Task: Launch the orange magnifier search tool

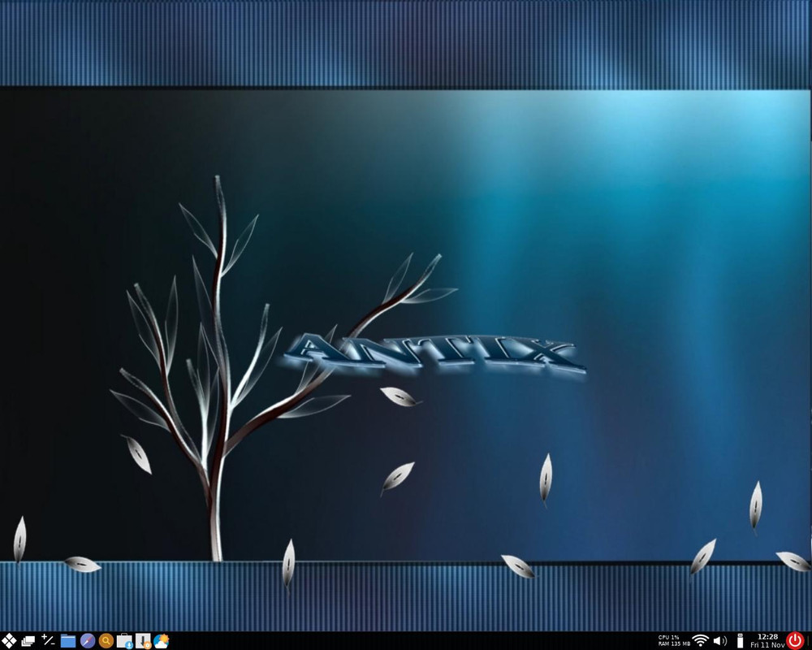Action: [106, 641]
